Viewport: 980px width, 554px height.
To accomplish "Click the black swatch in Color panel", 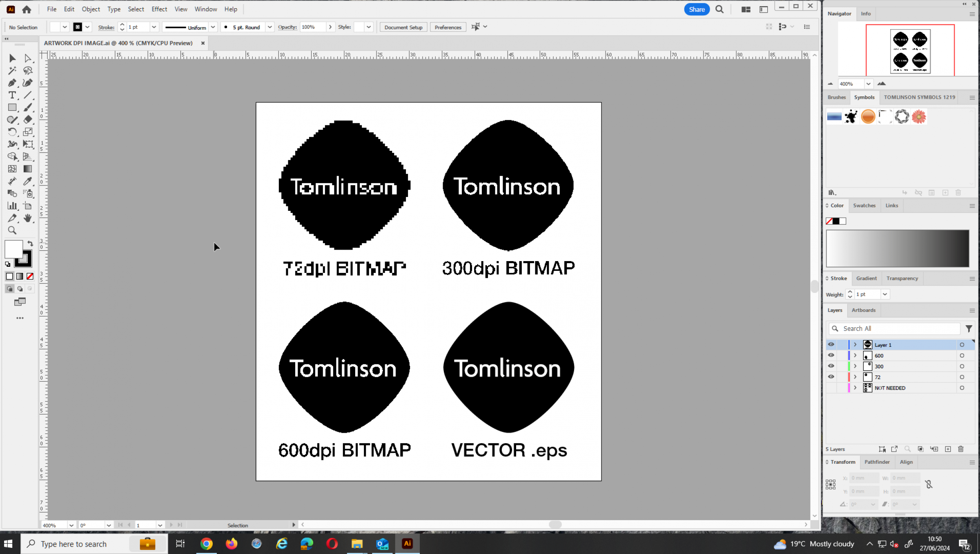I will [836, 221].
